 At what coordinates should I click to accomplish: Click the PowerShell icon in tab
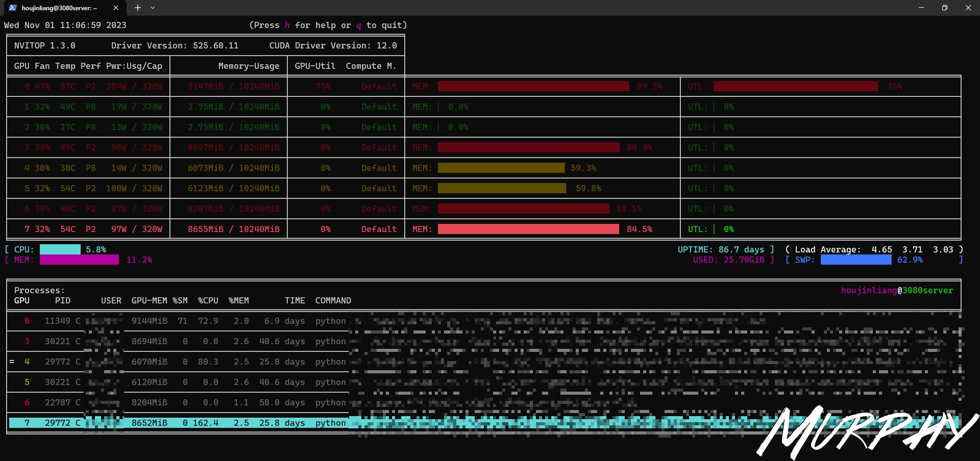tap(13, 8)
